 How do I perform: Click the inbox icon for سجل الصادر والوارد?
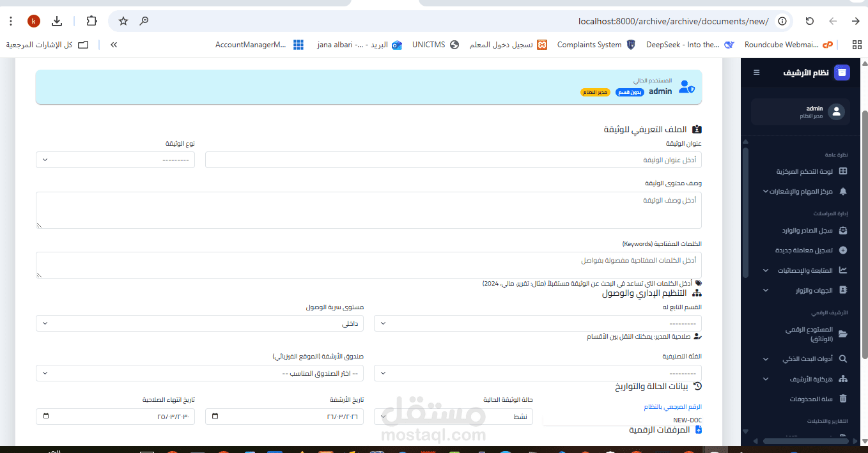843,231
